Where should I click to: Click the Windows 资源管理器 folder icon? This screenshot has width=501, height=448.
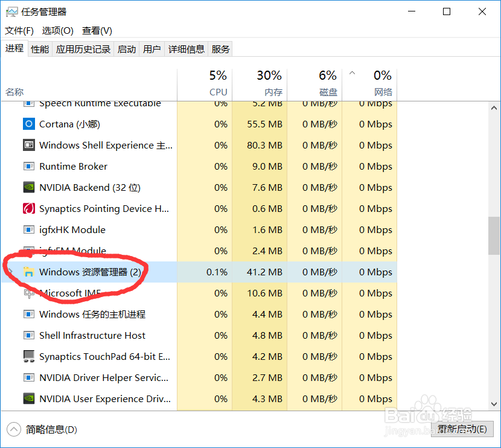tap(29, 272)
